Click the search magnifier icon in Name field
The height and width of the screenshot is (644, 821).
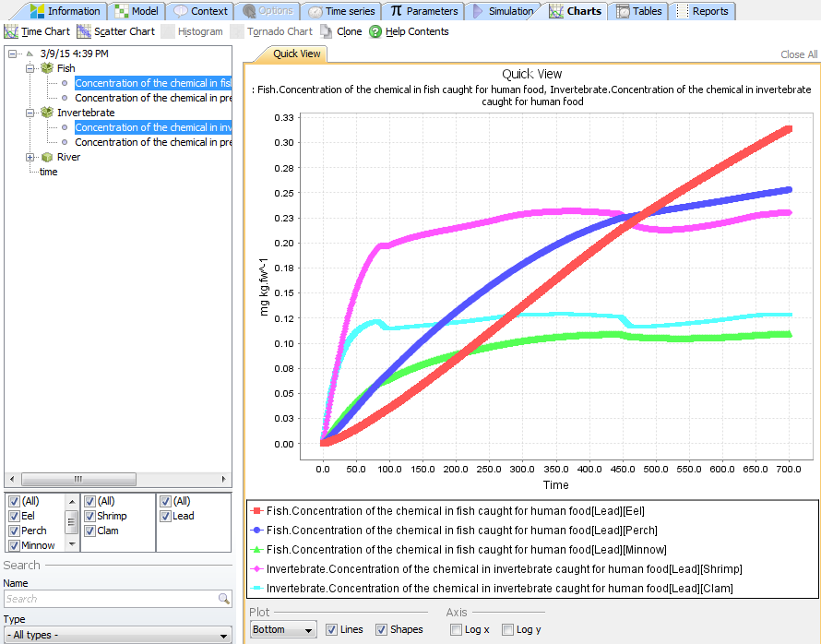[223, 599]
